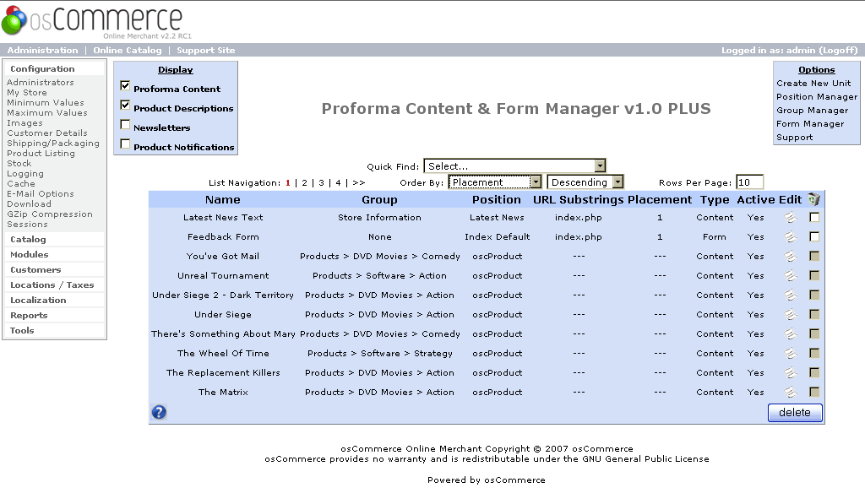Click the edit icon for Unreal Tournament
The width and height of the screenshot is (865, 504).
[791, 276]
